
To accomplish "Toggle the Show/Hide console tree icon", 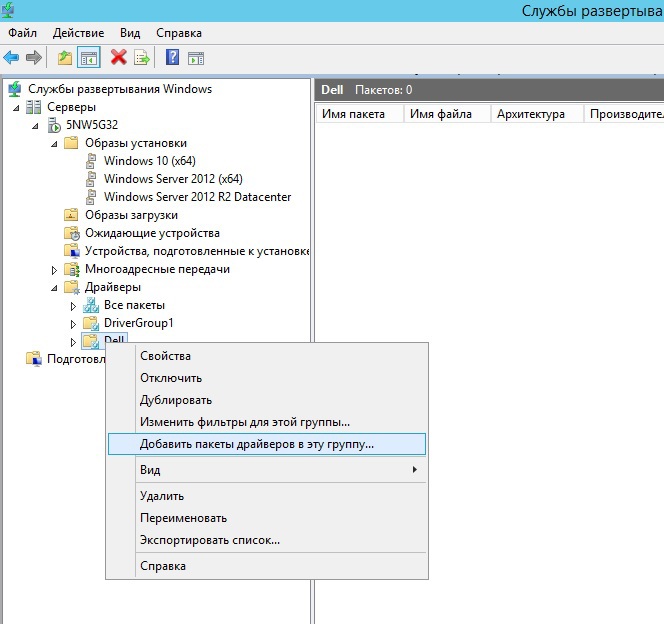I will click(89, 58).
